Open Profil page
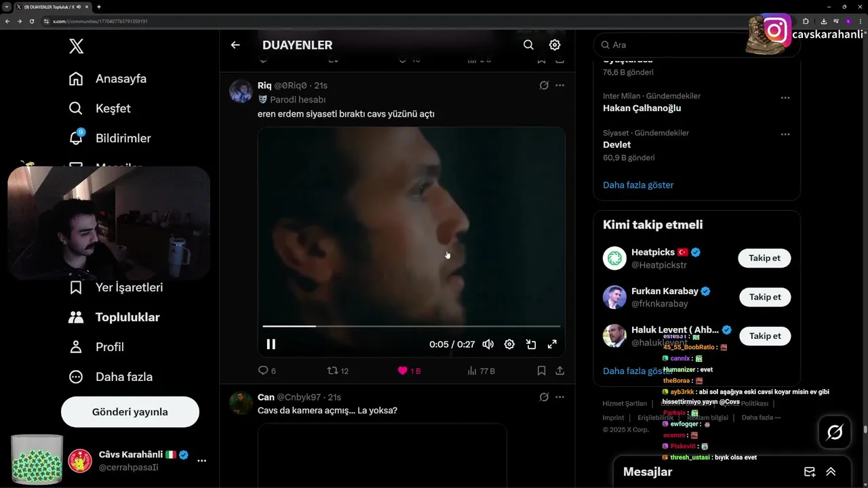This screenshot has height=488, width=868. (x=96, y=347)
